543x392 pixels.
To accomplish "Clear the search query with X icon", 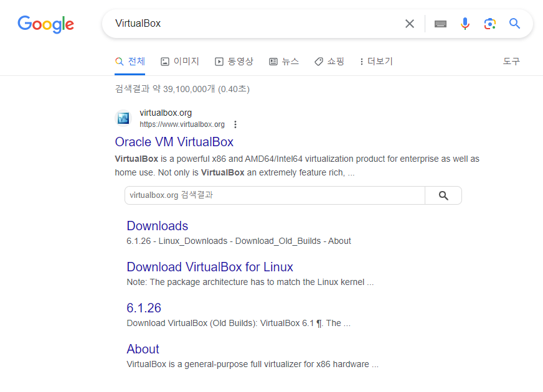I will [x=410, y=24].
